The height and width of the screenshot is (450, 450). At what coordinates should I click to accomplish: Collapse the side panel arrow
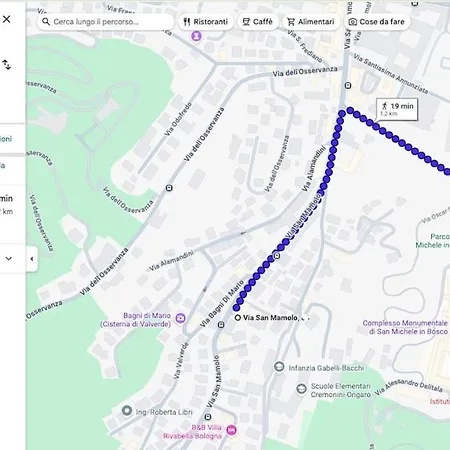coord(32,259)
